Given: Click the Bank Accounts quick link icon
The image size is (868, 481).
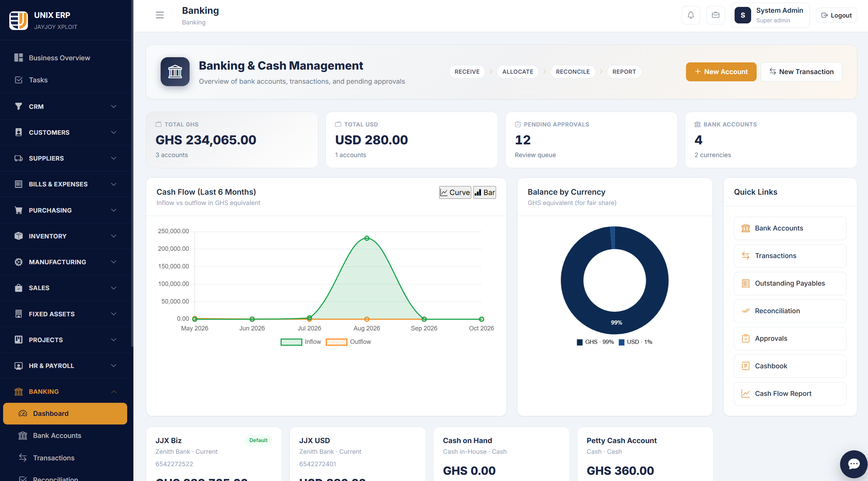Looking at the screenshot, I should pyautogui.click(x=746, y=228).
